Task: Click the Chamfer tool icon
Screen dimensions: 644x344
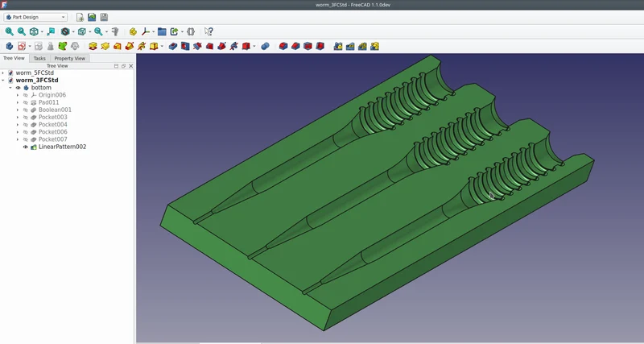Action: 295,46
